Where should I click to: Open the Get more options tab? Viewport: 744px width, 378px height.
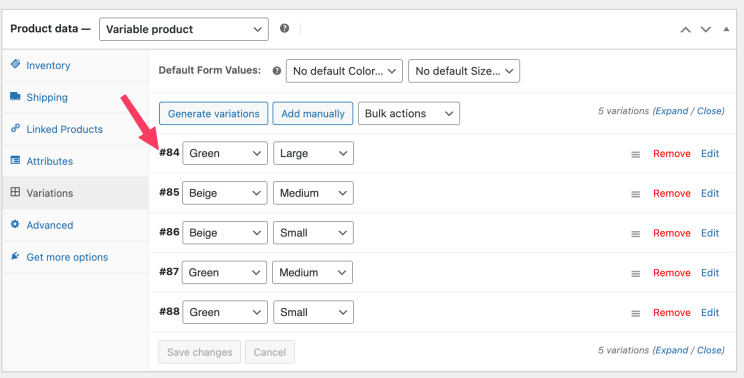point(75,257)
